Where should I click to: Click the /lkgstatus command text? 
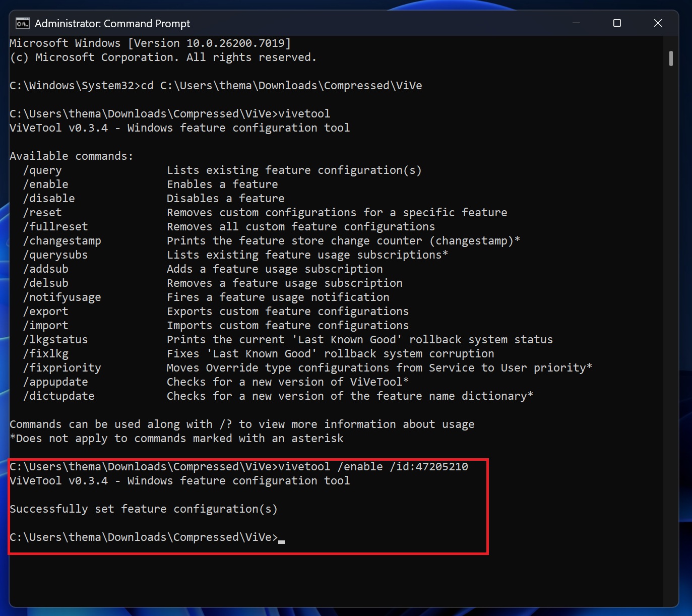(x=55, y=339)
